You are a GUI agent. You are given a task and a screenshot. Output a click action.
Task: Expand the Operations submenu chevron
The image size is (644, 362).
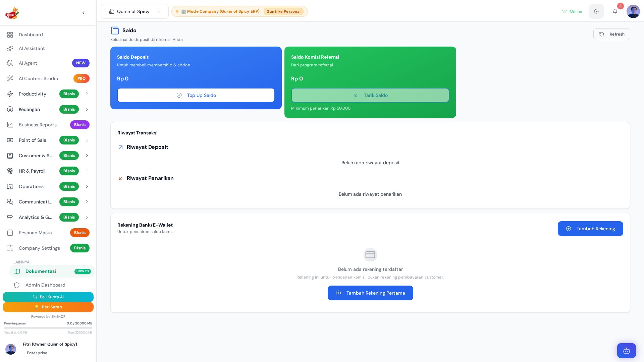[x=87, y=186]
